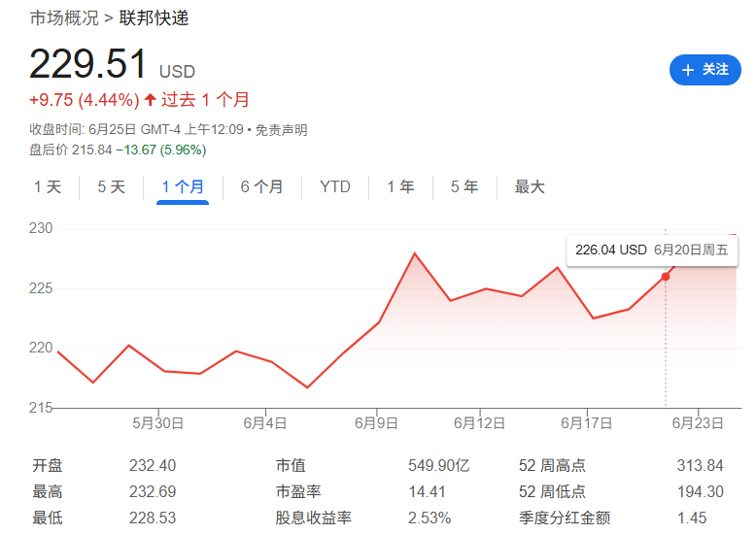Screen dimensions: 756x535
Task: Click the 最高 value 232.69
Action: point(153,491)
